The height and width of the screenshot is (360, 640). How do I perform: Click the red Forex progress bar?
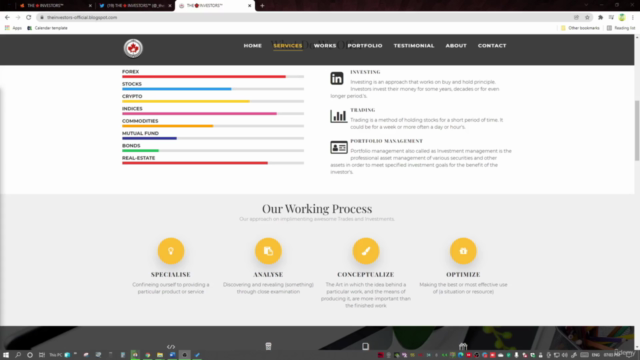point(204,77)
